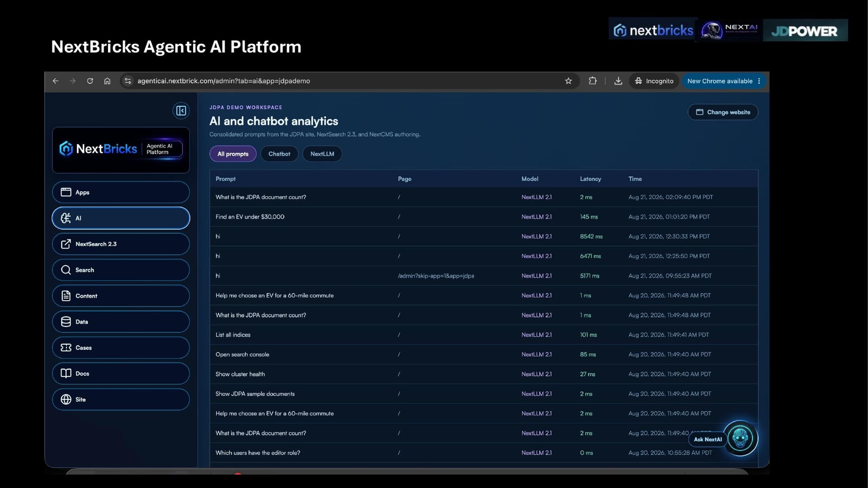Open NextSearch 2.3 sidebar link
This screenshot has height=488, width=868.
[121, 244]
